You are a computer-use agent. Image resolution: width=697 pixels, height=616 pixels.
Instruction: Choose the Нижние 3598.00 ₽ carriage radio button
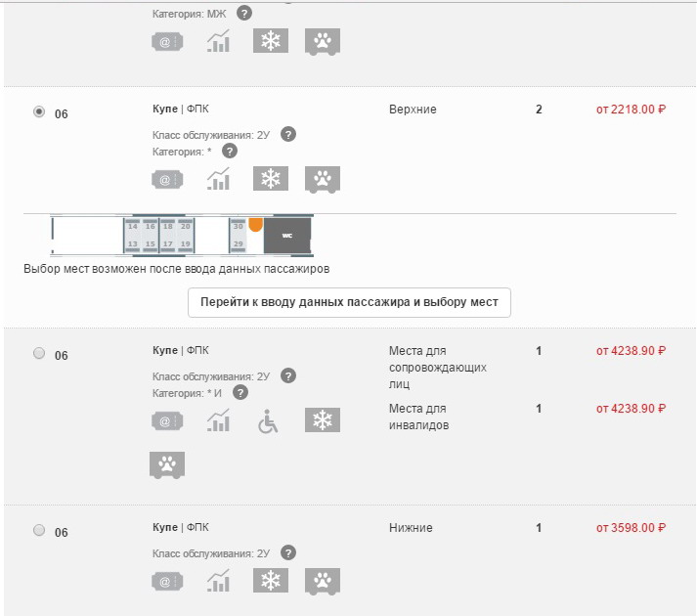[x=39, y=530]
